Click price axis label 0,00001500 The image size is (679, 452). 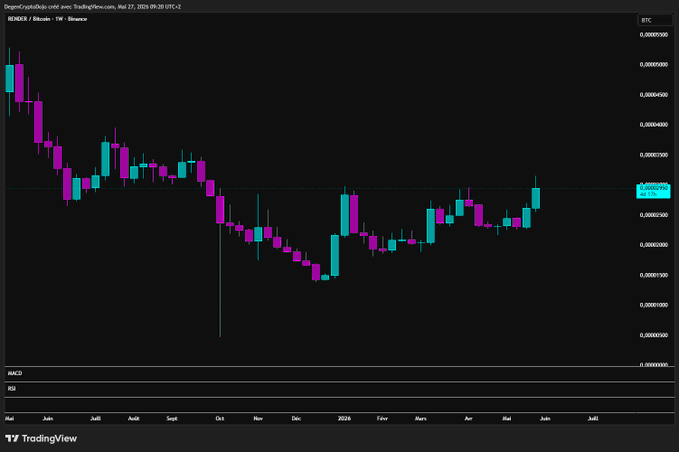coord(653,275)
